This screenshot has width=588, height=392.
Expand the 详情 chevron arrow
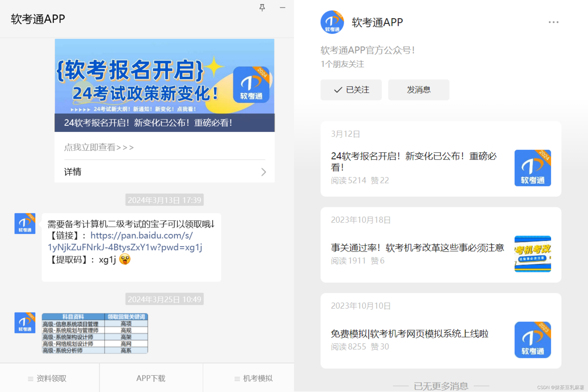click(x=264, y=172)
